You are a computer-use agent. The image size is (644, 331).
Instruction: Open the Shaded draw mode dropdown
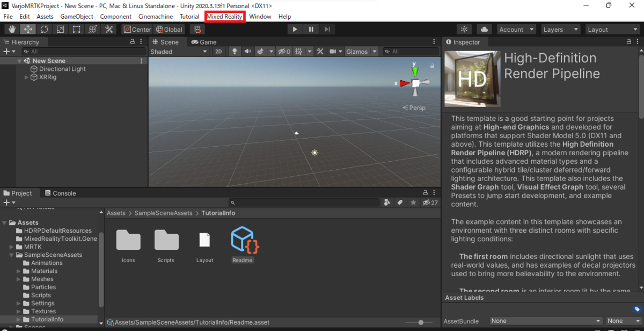[179, 52]
